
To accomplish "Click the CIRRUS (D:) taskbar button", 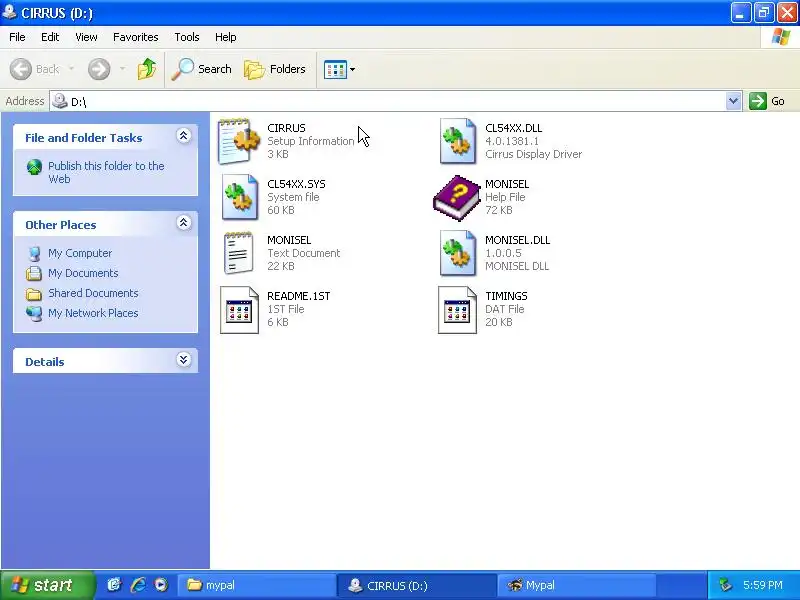I will [x=417, y=585].
